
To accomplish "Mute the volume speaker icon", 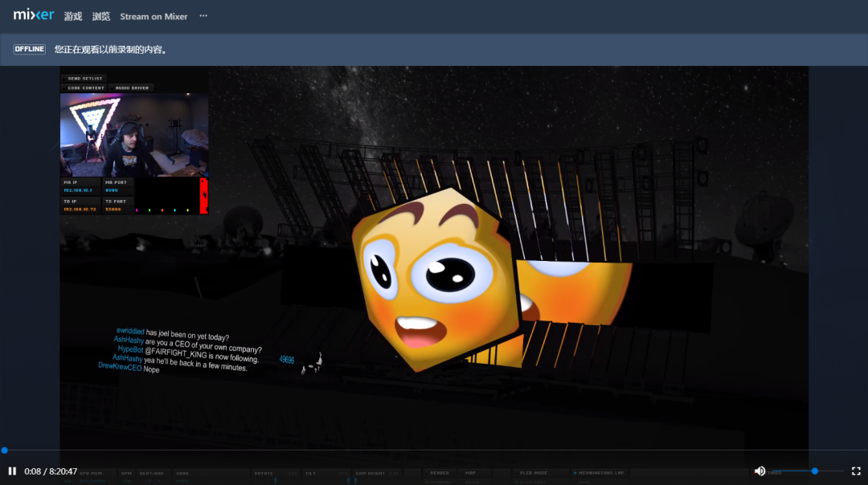I will point(759,471).
